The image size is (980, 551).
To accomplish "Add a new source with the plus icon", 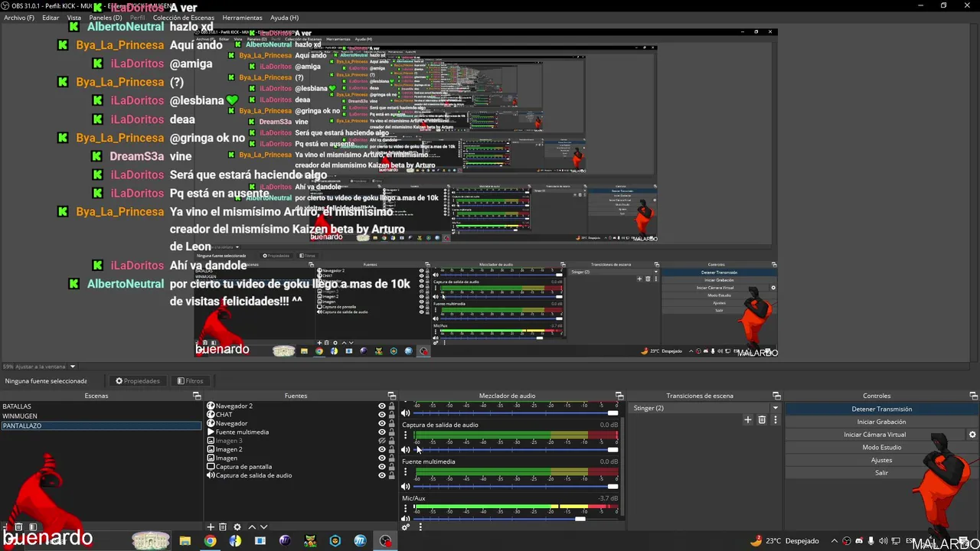I will [211, 527].
